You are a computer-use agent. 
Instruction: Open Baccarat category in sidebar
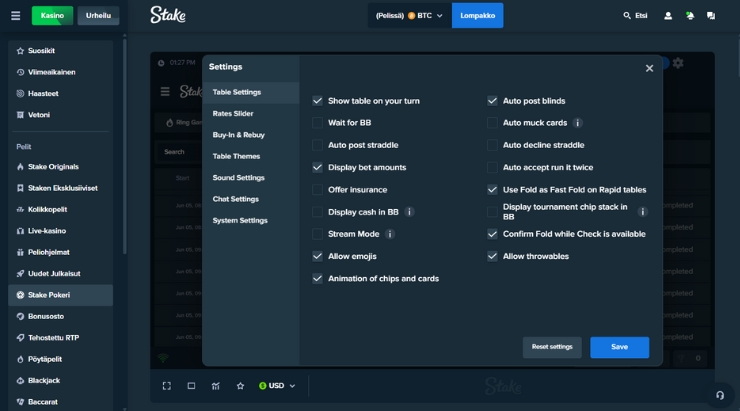[x=60, y=402]
